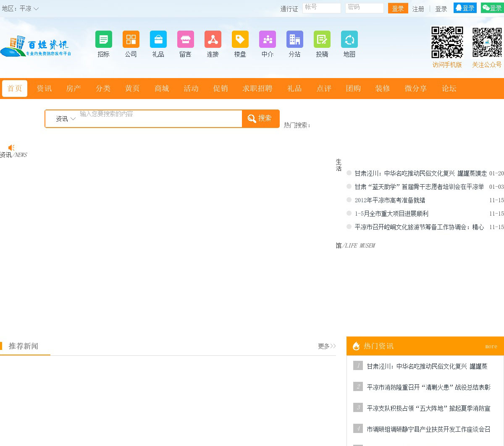Click the 公司 company icon
This screenshot has width=504, height=446.
(131, 39)
